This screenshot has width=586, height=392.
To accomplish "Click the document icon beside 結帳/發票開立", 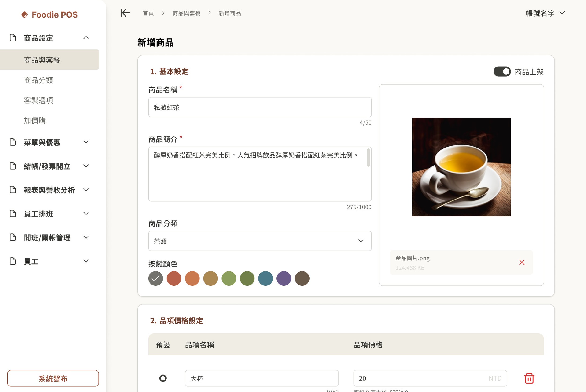I will coord(13,166).
